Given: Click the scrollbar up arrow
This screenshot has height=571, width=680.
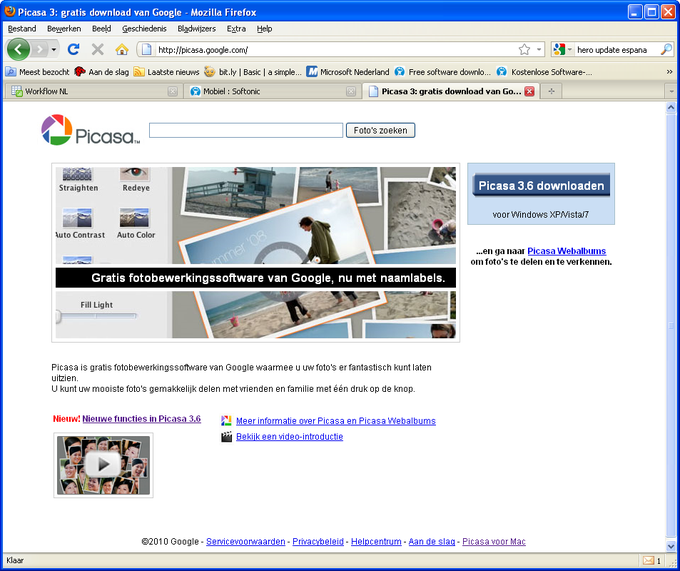Looking at the screenshot, I should click(x=670, y=107).
